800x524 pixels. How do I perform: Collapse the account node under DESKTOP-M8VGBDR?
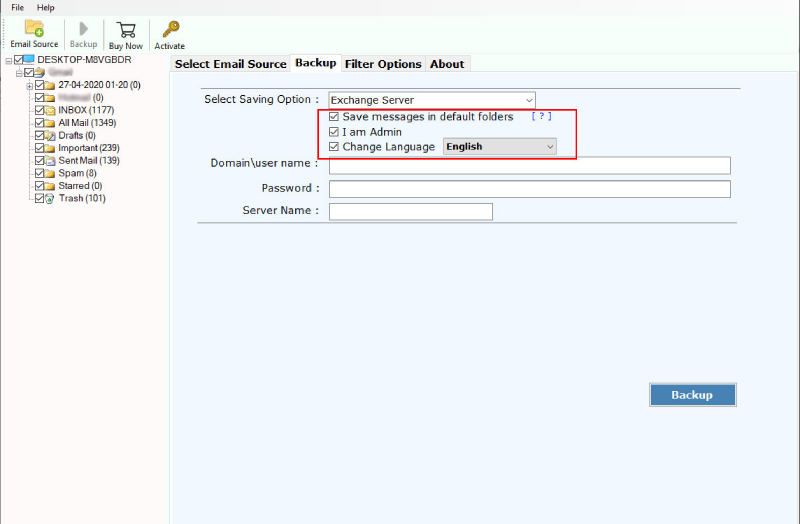(x=19, y=73)
